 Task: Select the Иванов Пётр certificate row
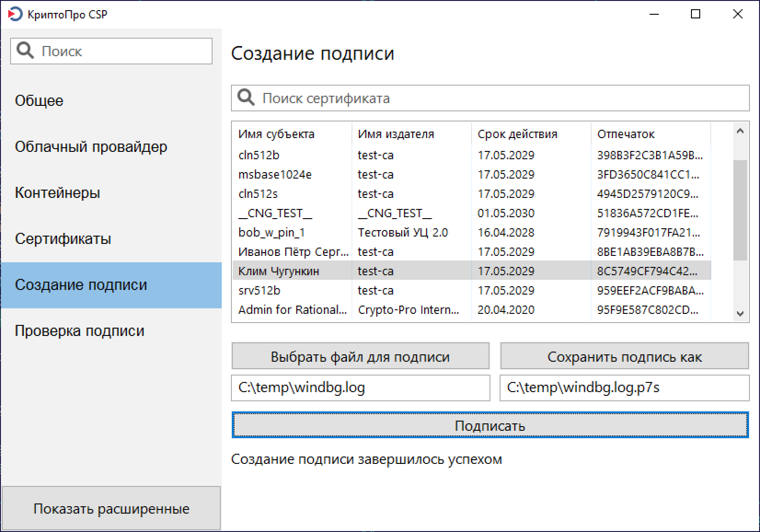(x=293, y=252)
